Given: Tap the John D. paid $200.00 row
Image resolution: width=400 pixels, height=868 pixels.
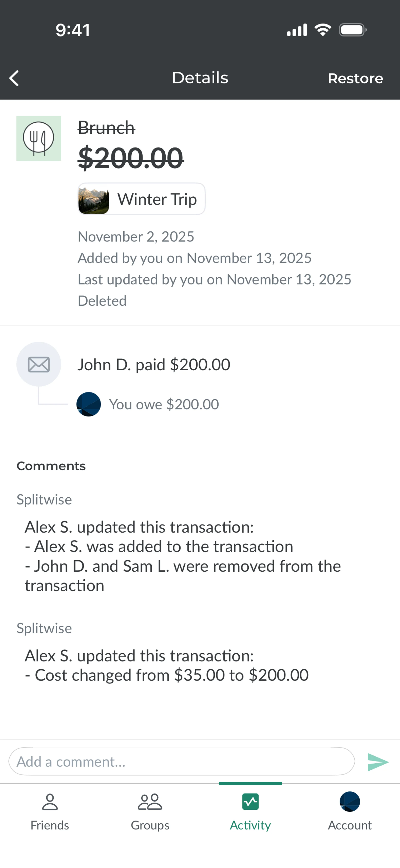Looking at the screenshot, I should coord(154,365).
